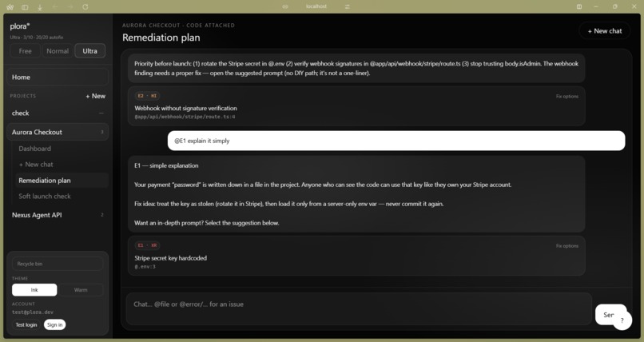Click the 'E1 — simple explanation' line
The height and width of the screenshot is (342, 644).
(x=166, y=166)
